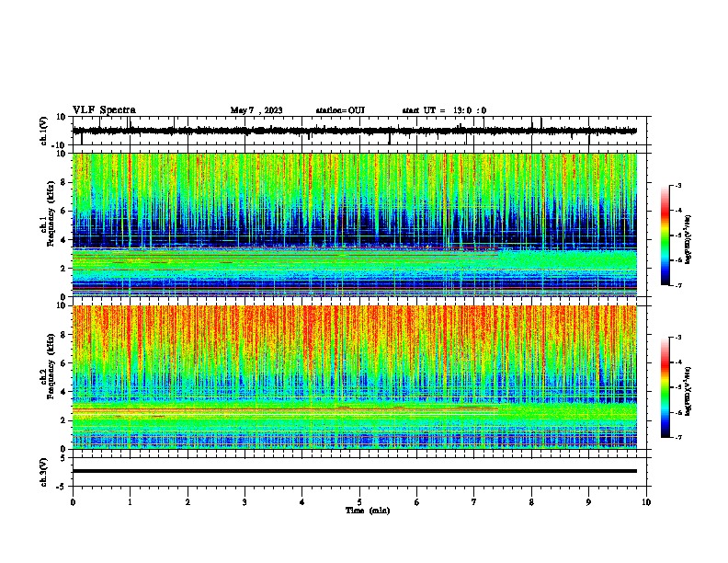This screenshot has height=563, width=728.
Task: Click time axis tick label "2"
Action: point(188,502)
